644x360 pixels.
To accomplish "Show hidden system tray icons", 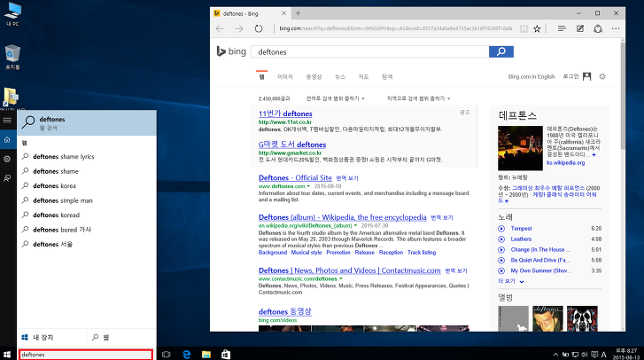I will pyautogui.click(x=555, y=355).
